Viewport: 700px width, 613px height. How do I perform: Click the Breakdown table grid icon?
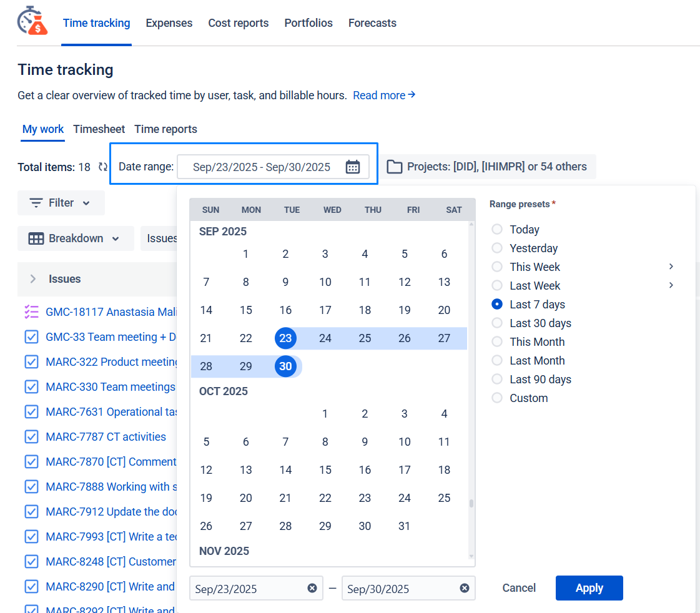(36, 238)
